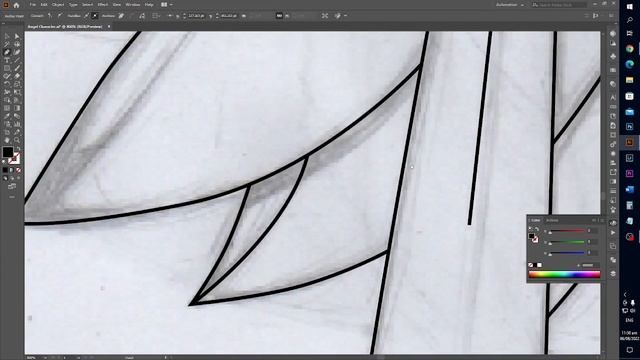Open the Layers panel from right dock
Image resolution: width=640 pixels, height=360 pixels.
(613, 273)
